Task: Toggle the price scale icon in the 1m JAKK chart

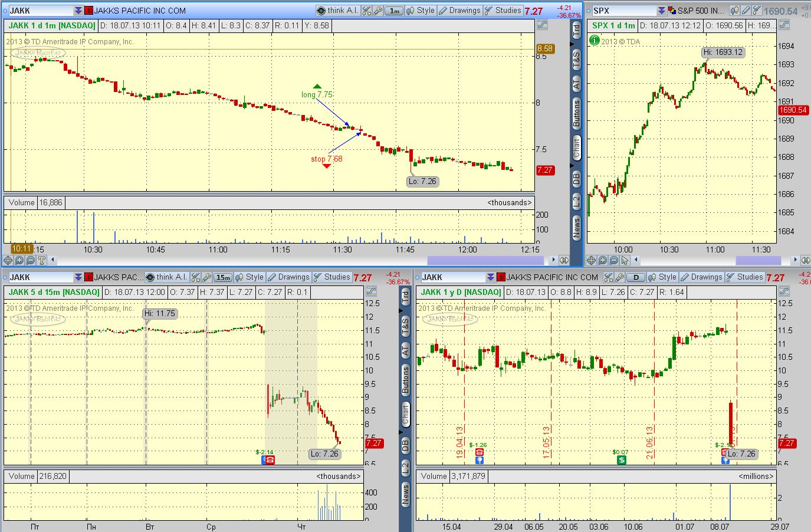Action: [542, 25]
